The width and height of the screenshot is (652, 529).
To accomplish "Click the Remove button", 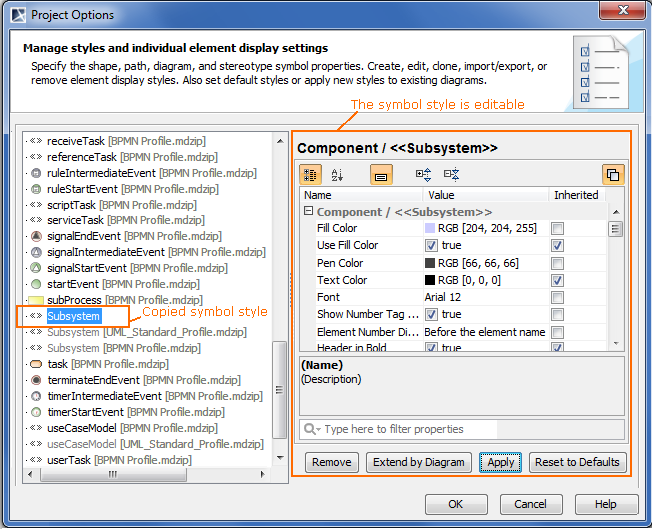I will (332, 462).
